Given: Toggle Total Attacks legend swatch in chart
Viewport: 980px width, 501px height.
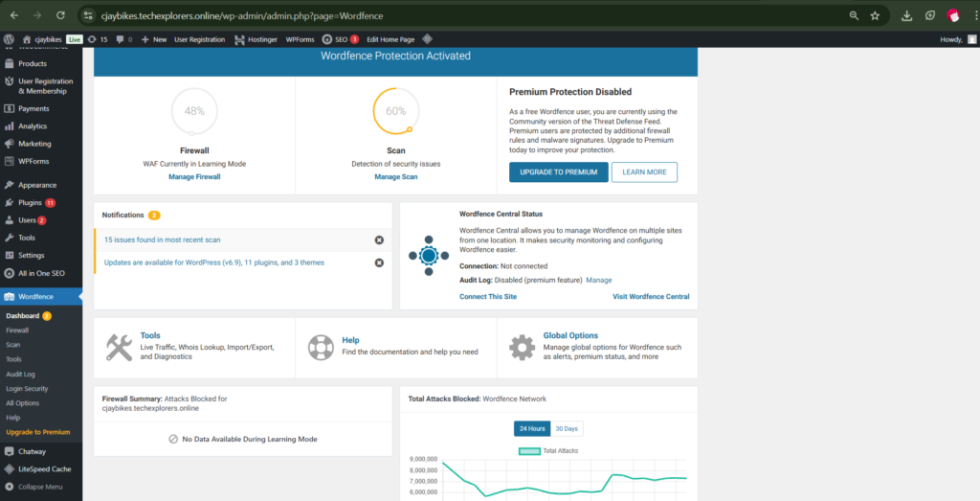Looking at the screenshot, I should click(x=529, y=451).
